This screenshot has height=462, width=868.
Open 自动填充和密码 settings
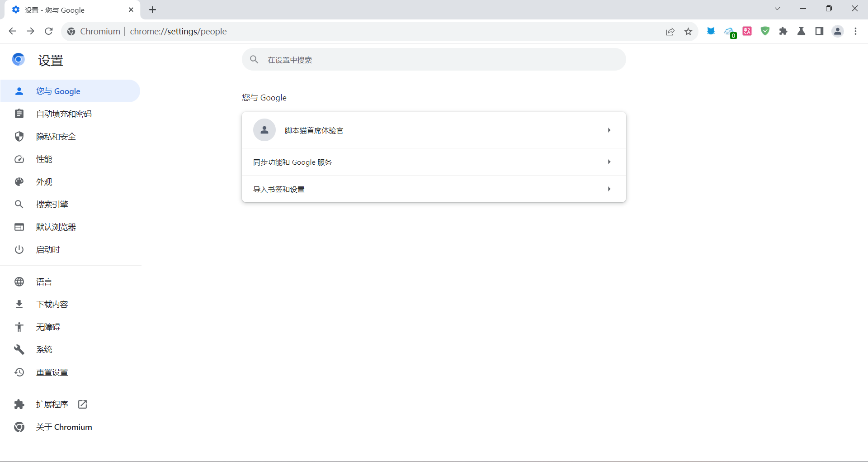click(70, 114)
